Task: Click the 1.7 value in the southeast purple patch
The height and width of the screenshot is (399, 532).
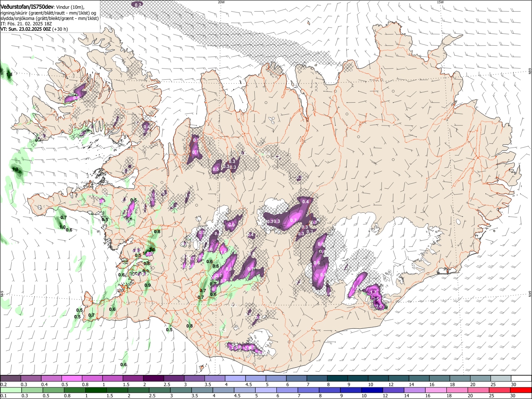Action: [x=373, y=293]
